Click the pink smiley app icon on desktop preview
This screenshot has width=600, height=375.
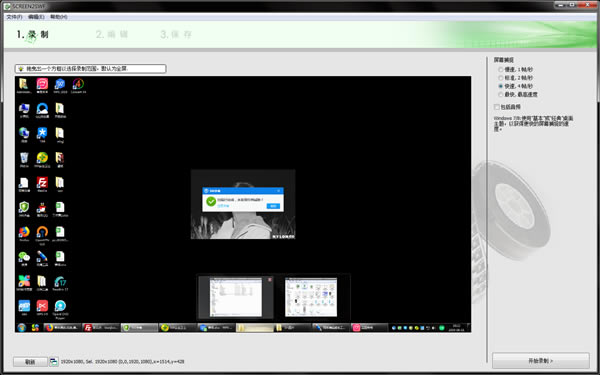click(x=42, y=85)
